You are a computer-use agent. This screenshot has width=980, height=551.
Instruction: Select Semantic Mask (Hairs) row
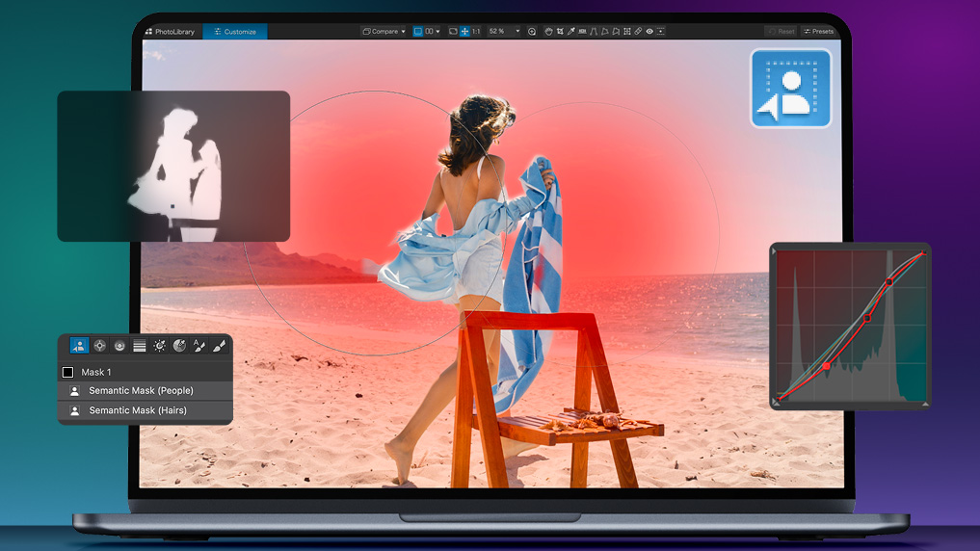coord(145,411)
